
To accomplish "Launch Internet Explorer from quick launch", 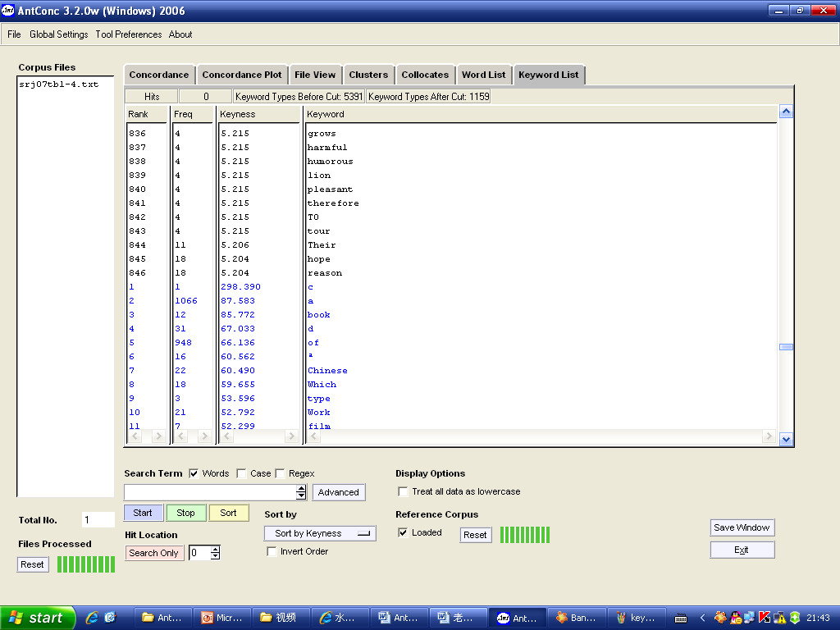I will tap(92, 618).
